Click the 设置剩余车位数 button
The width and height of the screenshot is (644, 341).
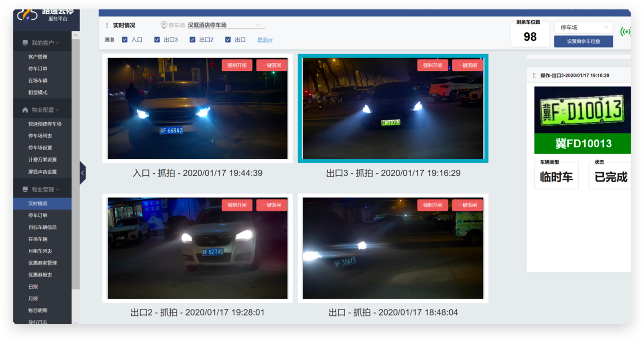coord(583,41)
